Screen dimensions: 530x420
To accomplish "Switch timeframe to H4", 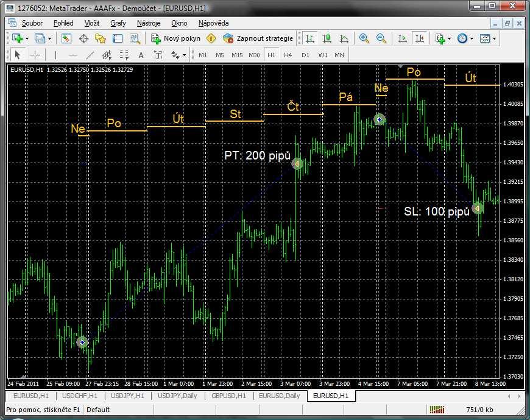I will coord(288,55).
